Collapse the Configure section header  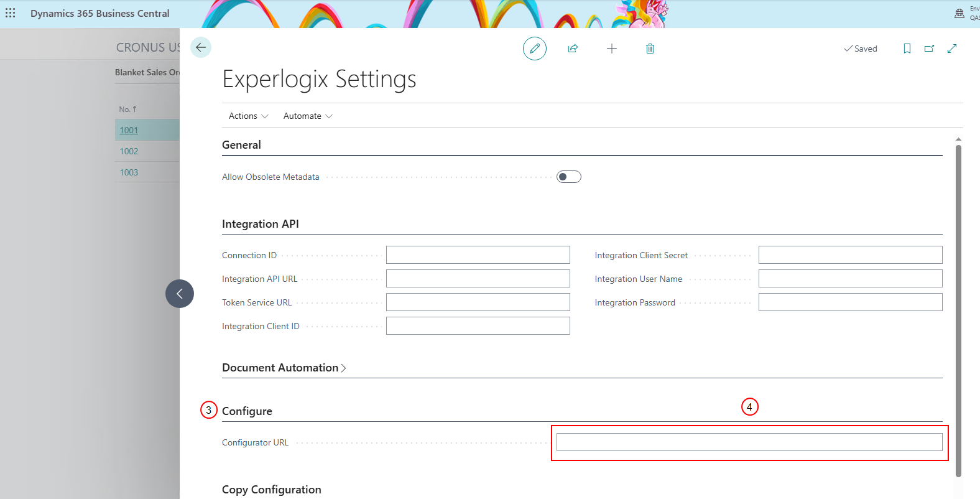click(247, 411)
